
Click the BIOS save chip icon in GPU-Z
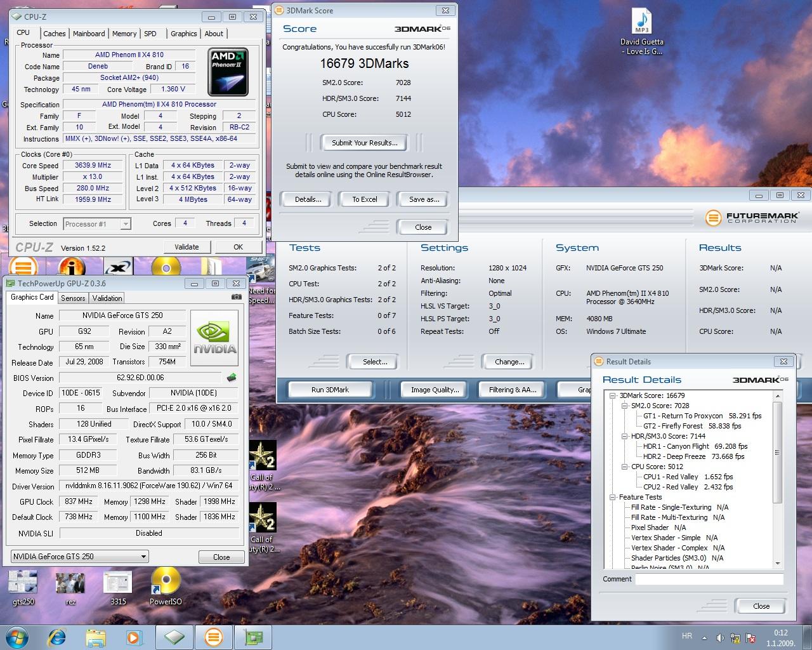tap(232, 377)
